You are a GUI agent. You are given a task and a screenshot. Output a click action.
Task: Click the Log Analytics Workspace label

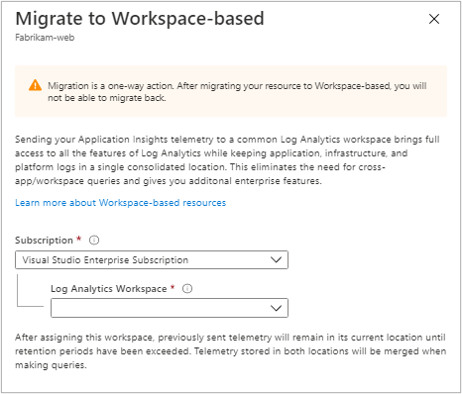click(x=109, y=289)
